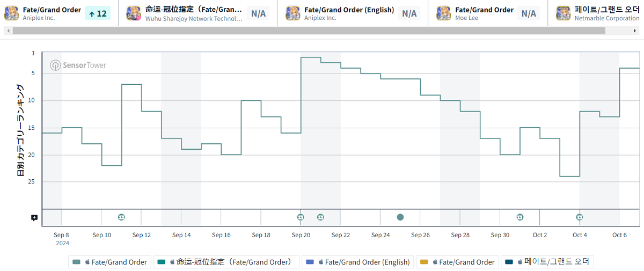This screenshot has width=644, height=271.
Task: Click the +12 rank change badge
Action: point(98,13)
